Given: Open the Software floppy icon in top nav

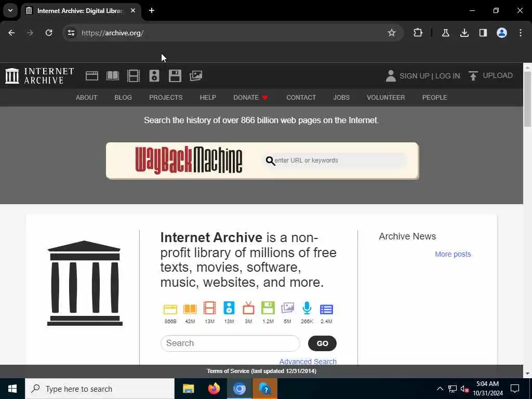Looking at the screenshot, I should pyautogui.click(x=175, y=76).
